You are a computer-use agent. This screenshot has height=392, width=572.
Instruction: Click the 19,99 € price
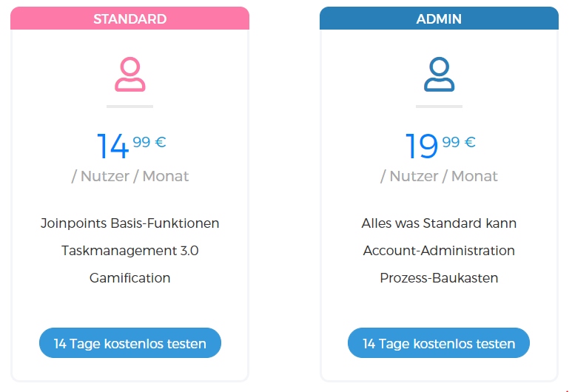[x=440, y=146]
